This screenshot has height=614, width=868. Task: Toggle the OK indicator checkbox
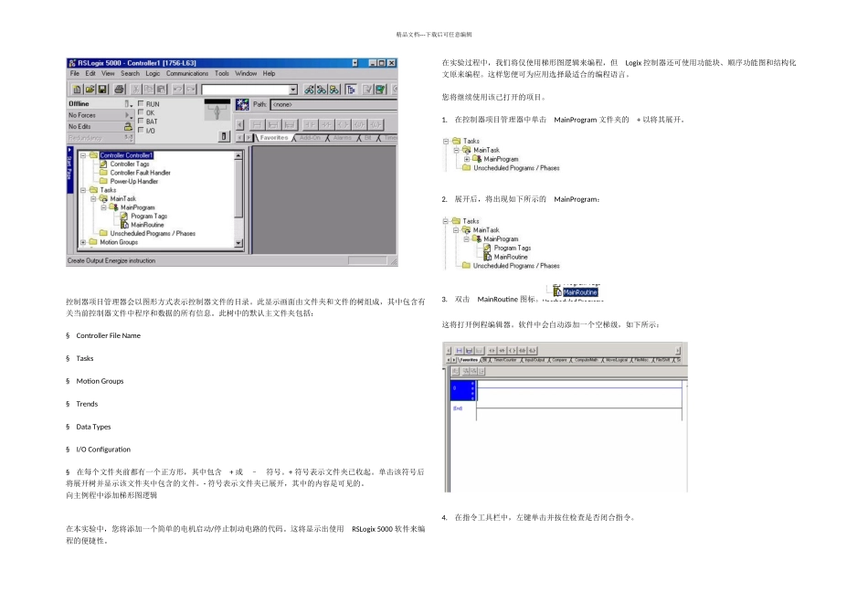click(x=141, y=111)
